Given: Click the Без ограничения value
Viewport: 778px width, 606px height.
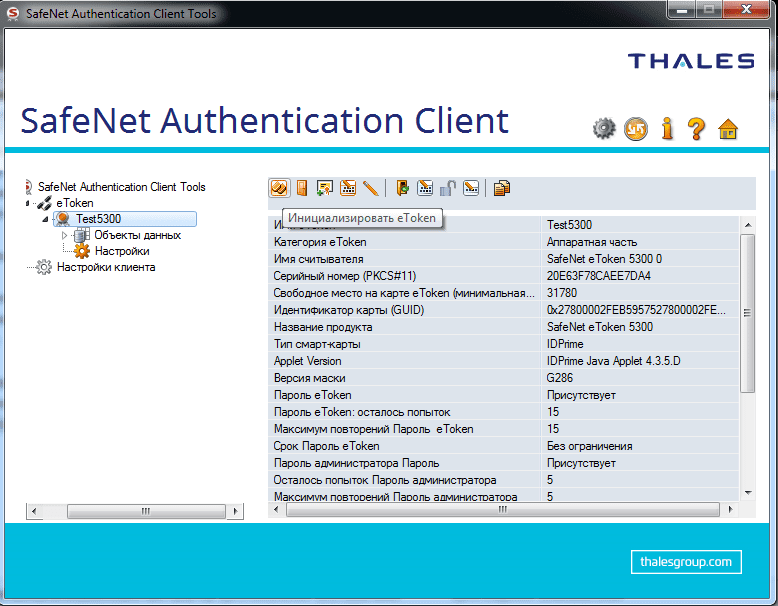Looking at the screenshot, I should [x=589, y=446].
